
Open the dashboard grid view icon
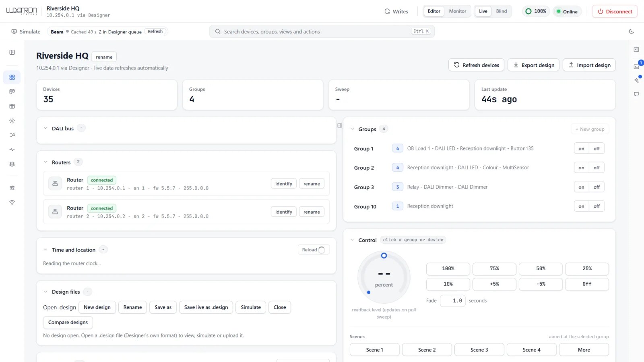pyautogui.click(x=12, y=77)
